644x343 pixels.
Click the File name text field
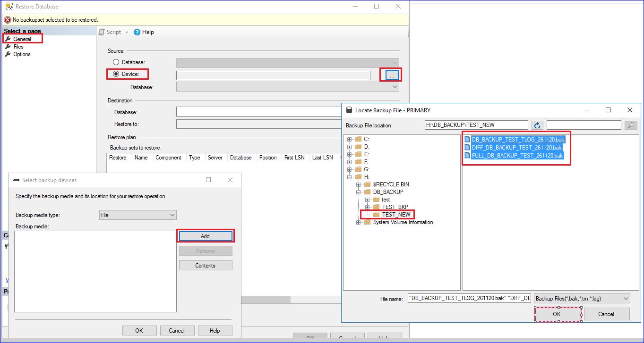pos(469,299)
